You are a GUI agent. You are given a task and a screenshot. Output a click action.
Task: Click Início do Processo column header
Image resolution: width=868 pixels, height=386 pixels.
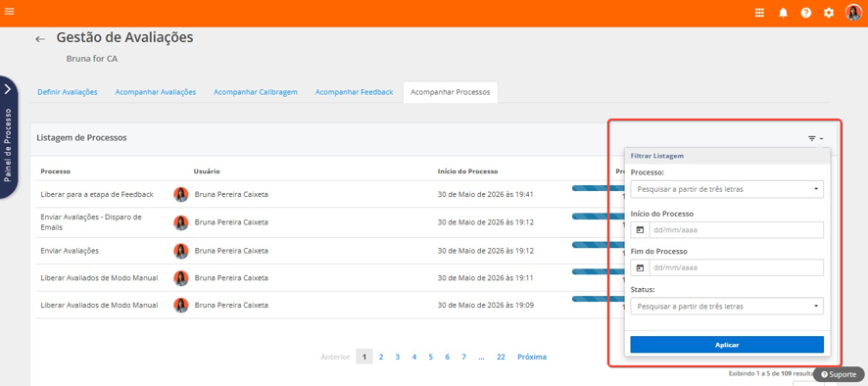click(x=467, y=171)
